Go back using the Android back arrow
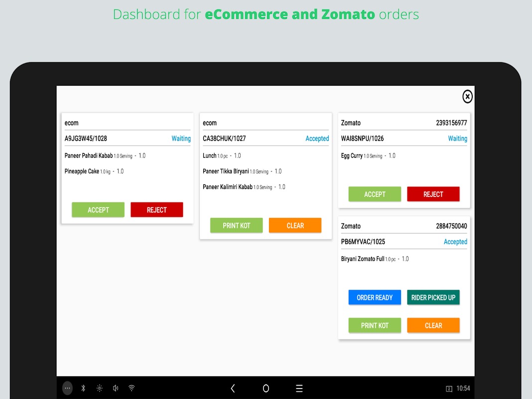532x399 pixels. 233,388
